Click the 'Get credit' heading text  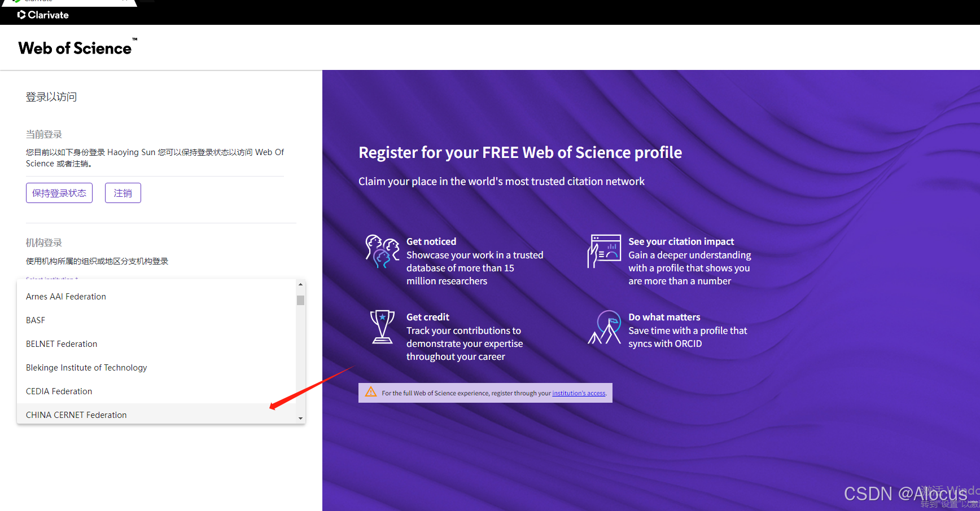pos(428,317)
